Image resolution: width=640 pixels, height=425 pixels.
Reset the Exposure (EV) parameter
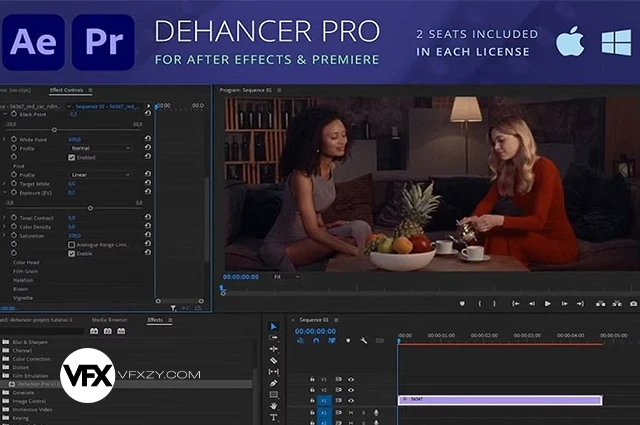tap(148, 191)
